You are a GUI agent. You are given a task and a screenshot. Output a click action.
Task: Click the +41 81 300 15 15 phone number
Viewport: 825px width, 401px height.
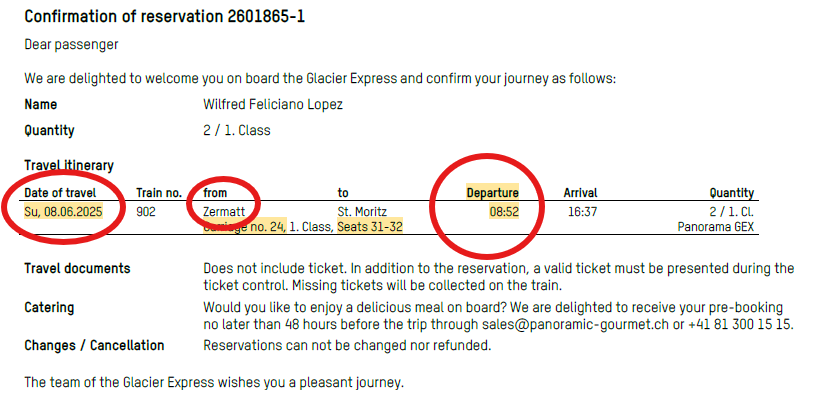tap(740, 324)
